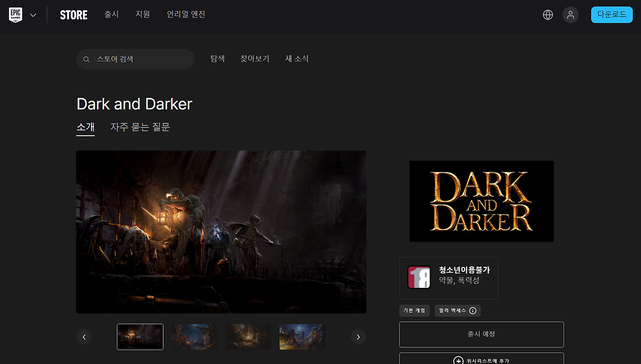Click the 18 age rating icon
The image size is (641, 364).
[419, 277]
